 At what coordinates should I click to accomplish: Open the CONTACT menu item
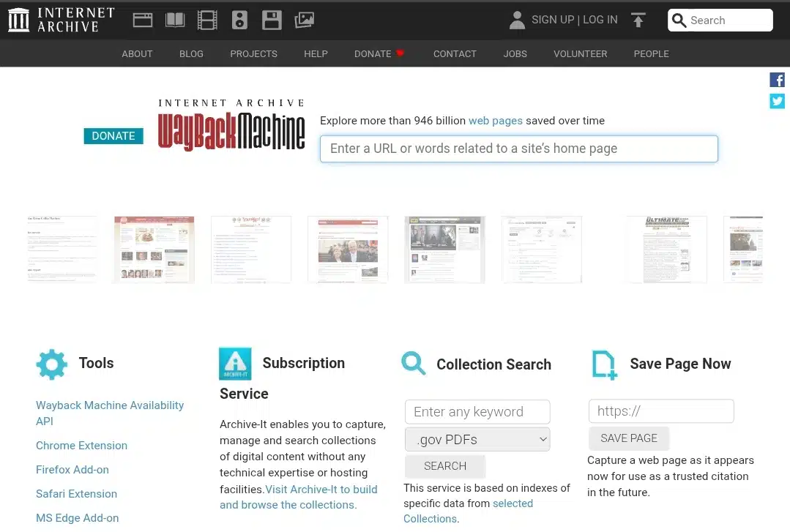point(455,54)
